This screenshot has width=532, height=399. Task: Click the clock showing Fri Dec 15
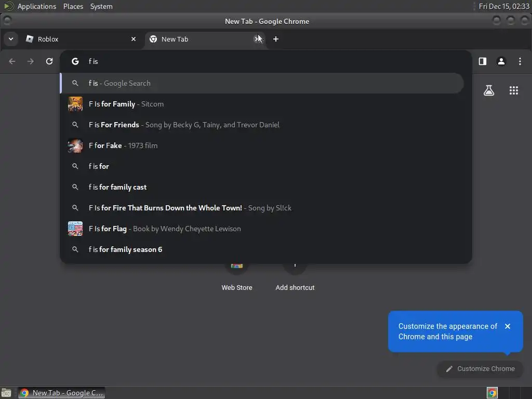click(504, 6)
